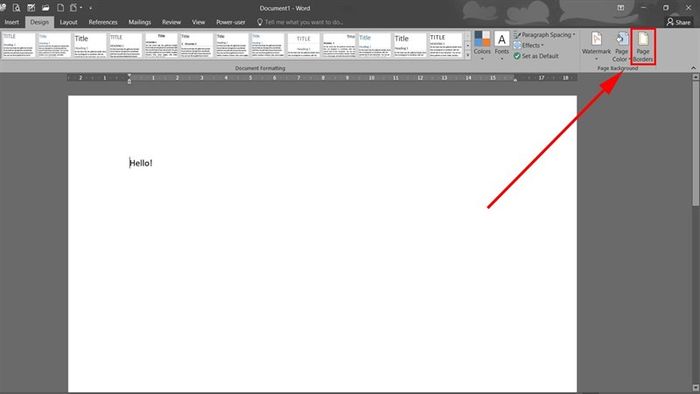This screenshot has width=700, height=394.
Task: Open the Power-user tab
Action: pos(230,22)
